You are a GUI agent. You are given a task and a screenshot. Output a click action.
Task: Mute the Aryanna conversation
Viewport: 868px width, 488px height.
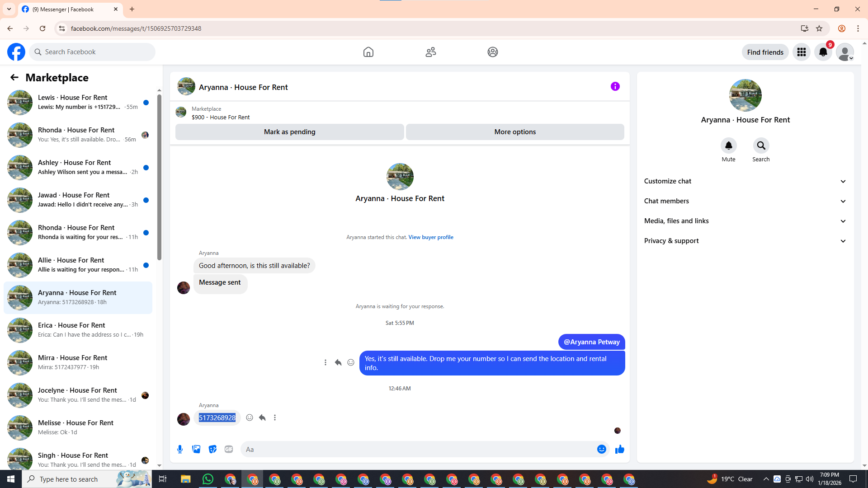(x=728, y=145)
